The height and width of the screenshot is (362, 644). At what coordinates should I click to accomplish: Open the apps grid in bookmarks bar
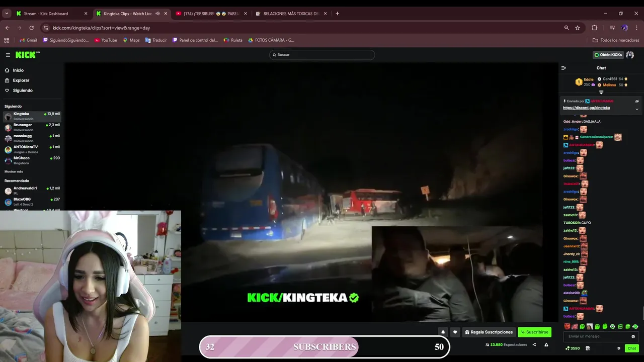pyautogui.click(x=7, y=40)
